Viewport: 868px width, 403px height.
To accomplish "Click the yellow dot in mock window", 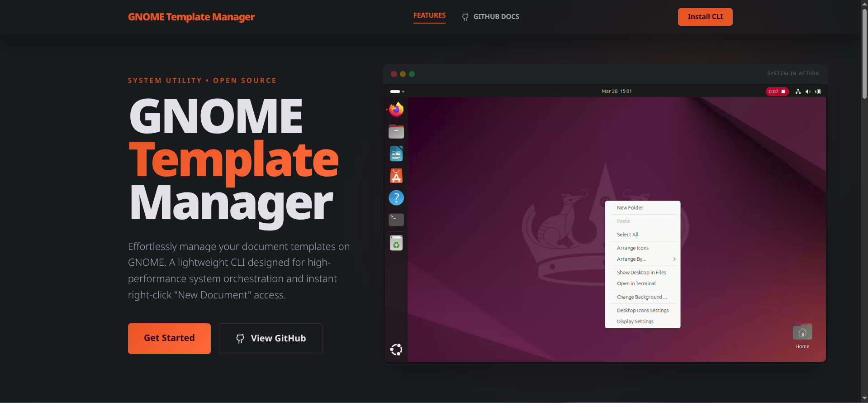I will tap(403, 74).
